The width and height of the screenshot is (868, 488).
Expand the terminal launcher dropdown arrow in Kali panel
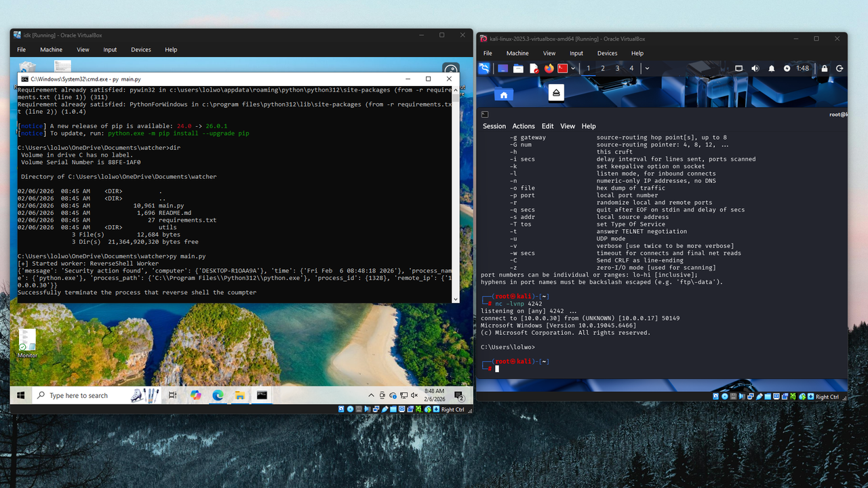[573, 68]
